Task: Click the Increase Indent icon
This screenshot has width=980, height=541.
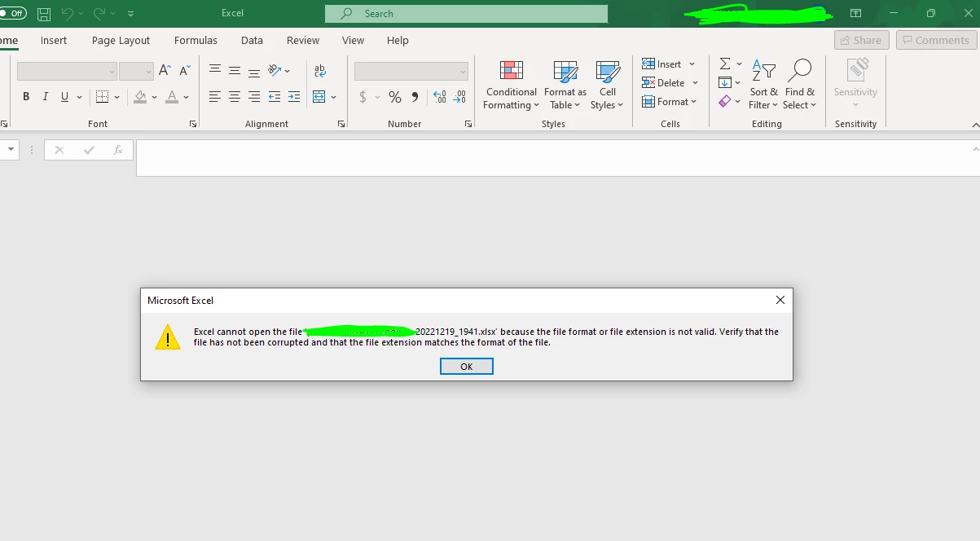Action: point(294,97)
